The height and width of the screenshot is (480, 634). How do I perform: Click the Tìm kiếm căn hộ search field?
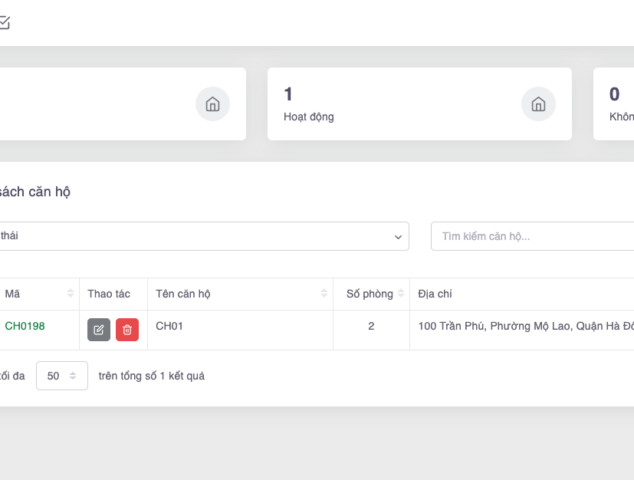pyautogui.click(x=532, y=236)
